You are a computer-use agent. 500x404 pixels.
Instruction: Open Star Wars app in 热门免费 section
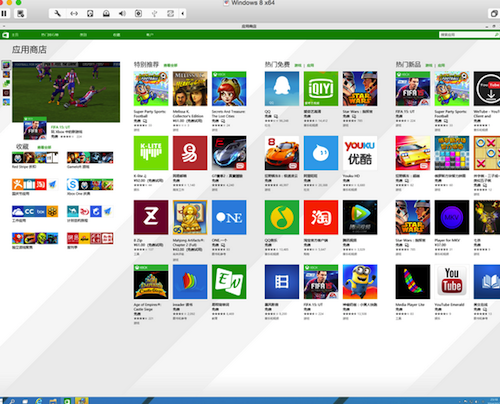coord(360,89)
